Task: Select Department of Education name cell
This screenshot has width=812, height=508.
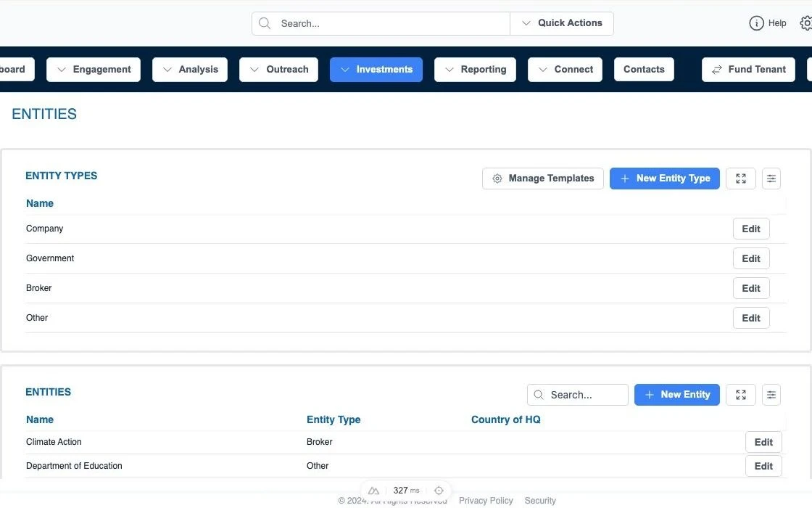Action: (74, 466)
